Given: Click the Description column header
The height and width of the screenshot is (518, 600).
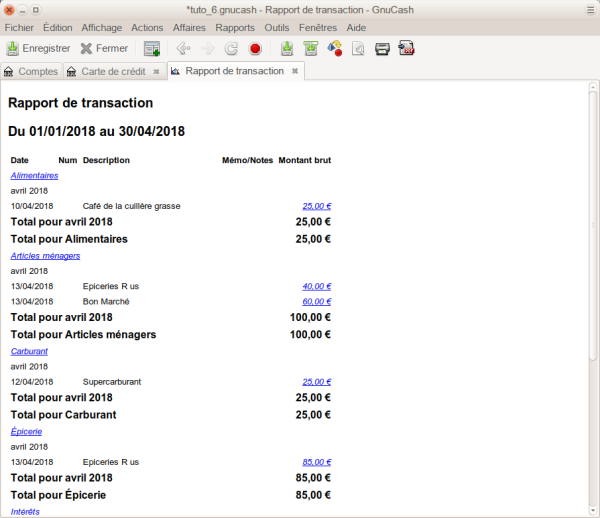Looking at the screenshot, I should (106, 160).
